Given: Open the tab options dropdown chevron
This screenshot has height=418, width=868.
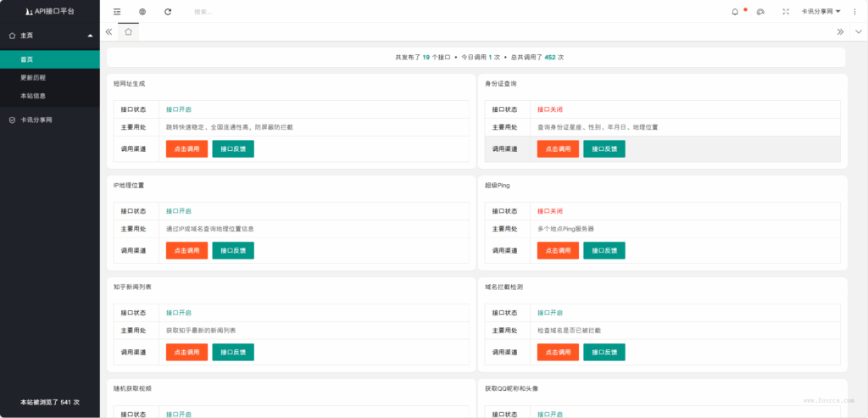Looking at the screenshot, I should tap(859, 31).
